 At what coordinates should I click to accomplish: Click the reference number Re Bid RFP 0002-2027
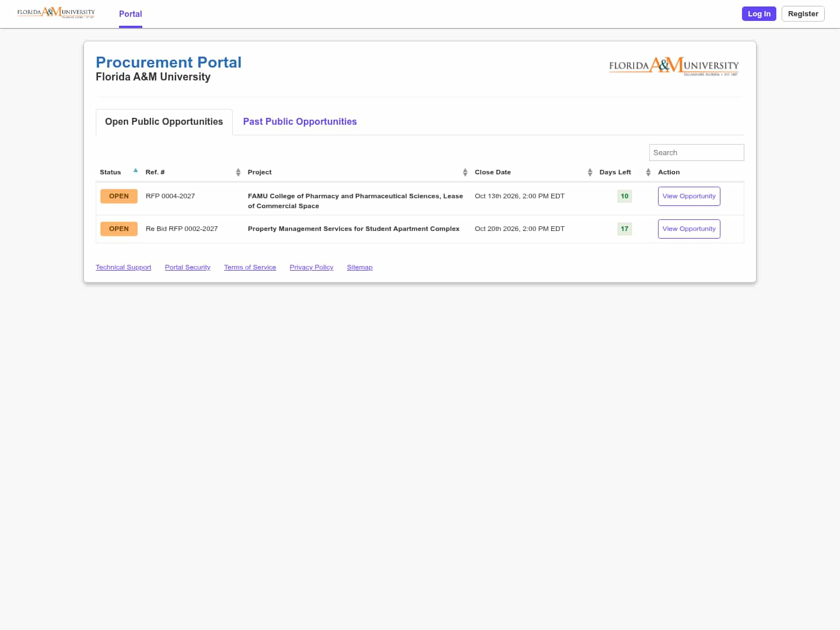182,229
